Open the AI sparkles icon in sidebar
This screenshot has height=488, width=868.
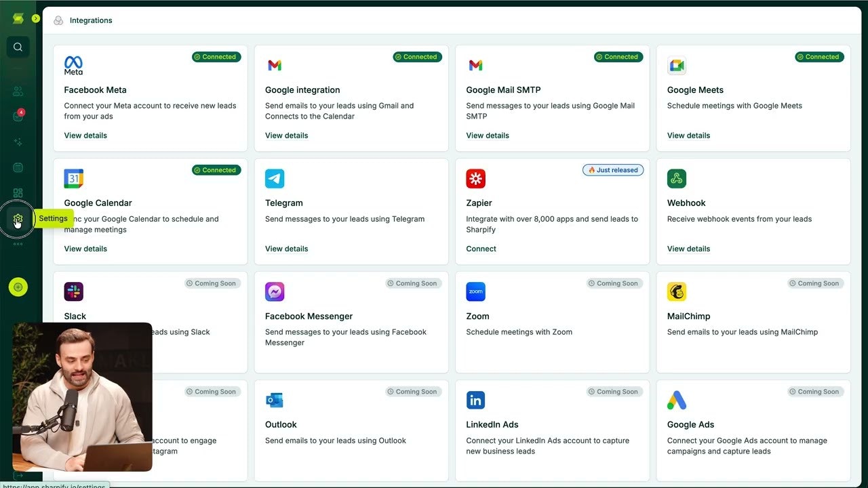coord(18,142)
